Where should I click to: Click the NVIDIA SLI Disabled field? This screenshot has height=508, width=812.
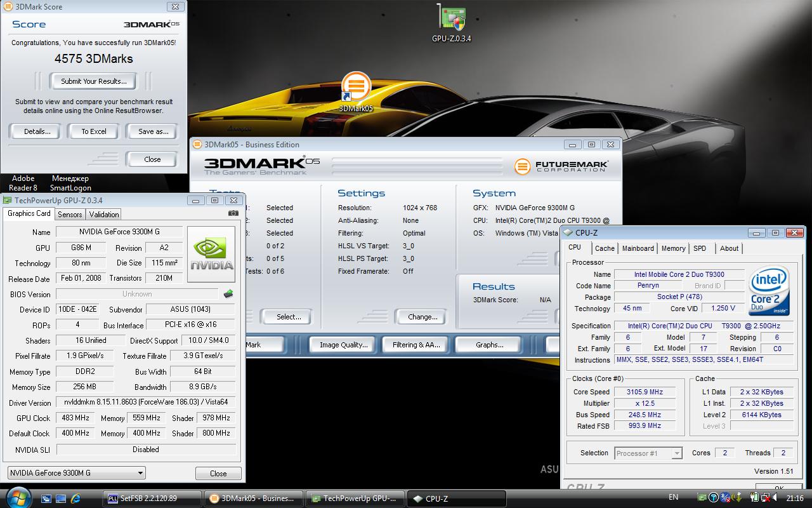(x=146, y=450)
